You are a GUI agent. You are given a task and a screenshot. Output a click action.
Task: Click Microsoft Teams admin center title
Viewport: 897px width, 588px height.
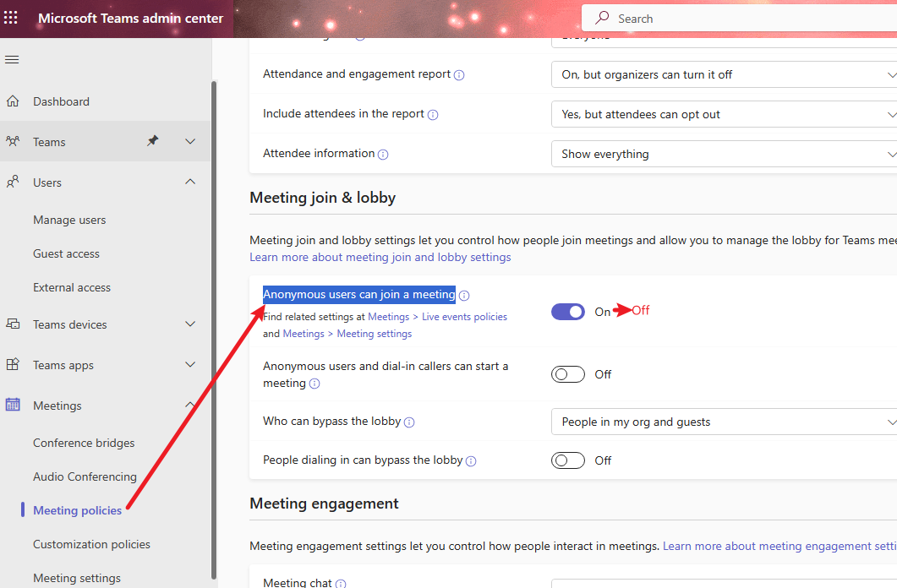(x=130, y=19)
